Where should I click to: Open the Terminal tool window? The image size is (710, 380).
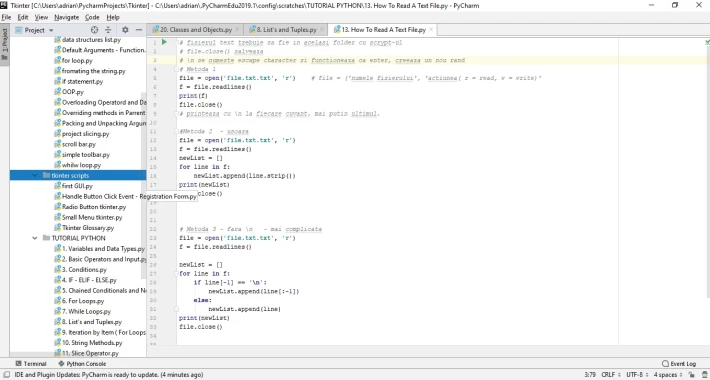pos(31,364)
